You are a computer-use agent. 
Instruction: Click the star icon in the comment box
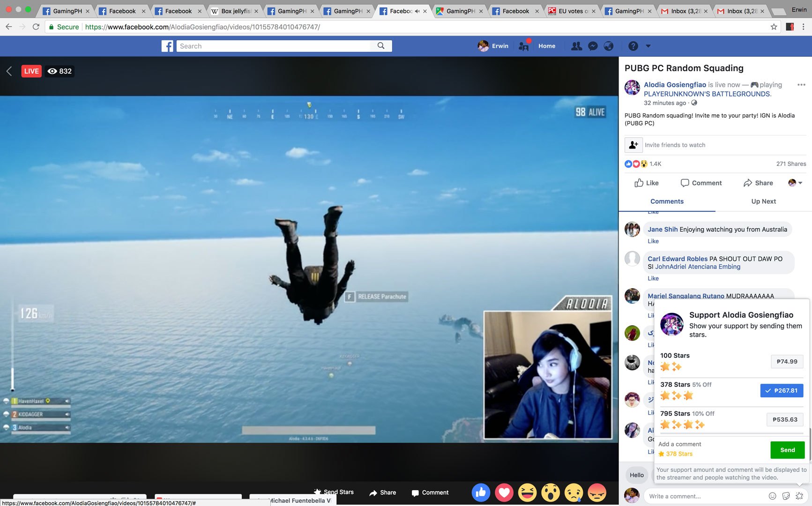click(800, 496)
